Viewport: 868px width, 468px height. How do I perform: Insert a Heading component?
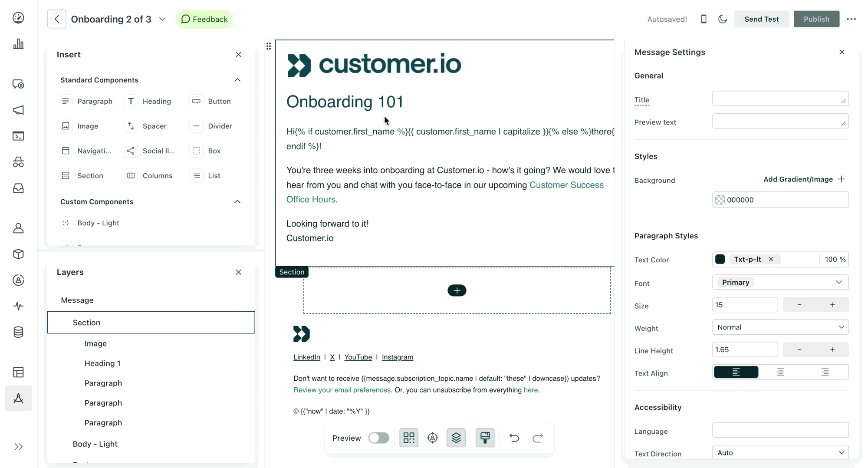[x=148, y=101]
